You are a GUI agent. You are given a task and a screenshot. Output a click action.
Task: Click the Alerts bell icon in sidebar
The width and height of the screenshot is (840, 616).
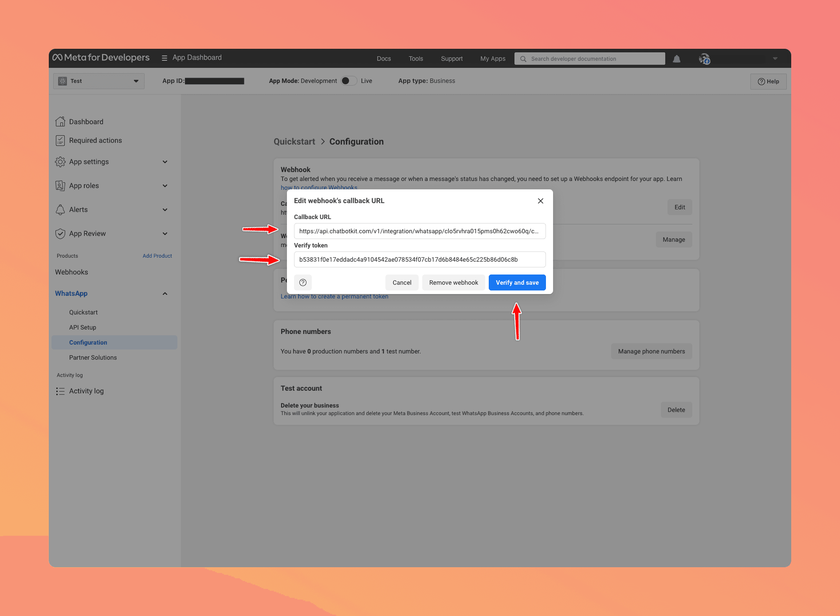click(60, 210)
